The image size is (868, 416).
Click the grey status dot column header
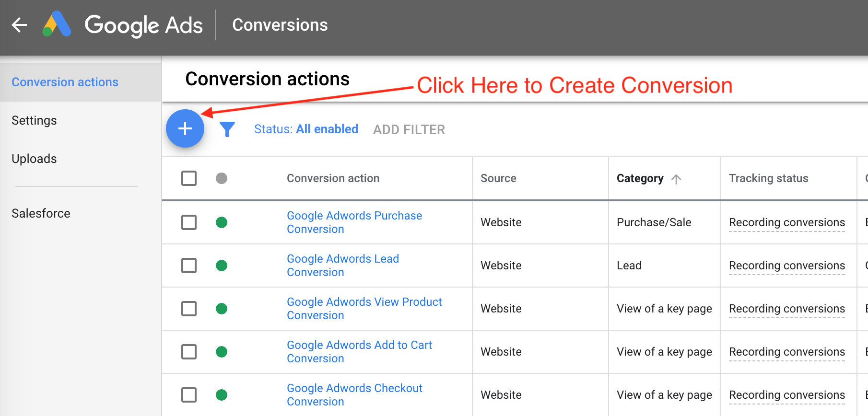222,178
